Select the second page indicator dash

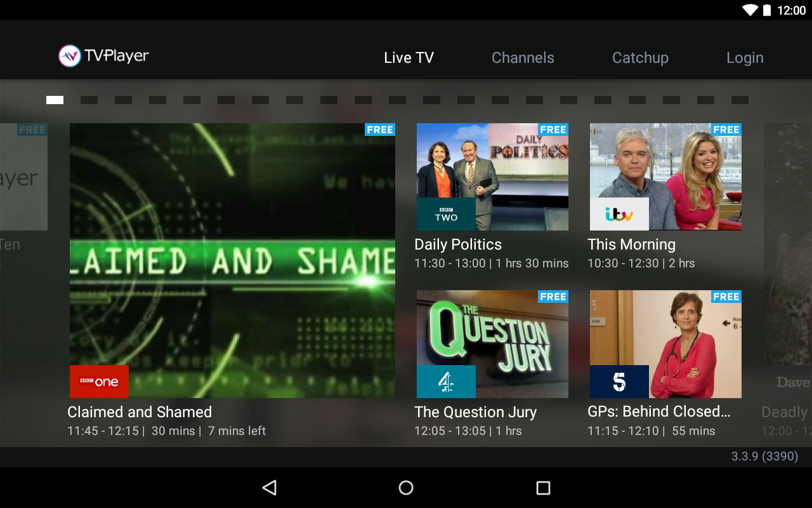click(89, 100)
